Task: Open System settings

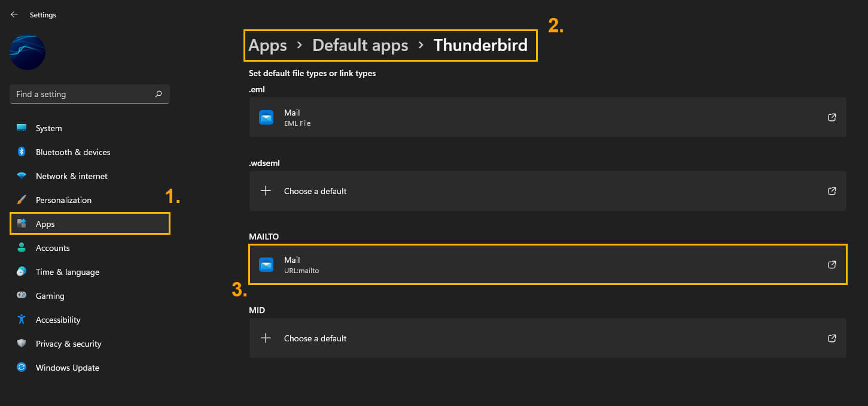Action: pyautogui.click(x=90, y=128)
